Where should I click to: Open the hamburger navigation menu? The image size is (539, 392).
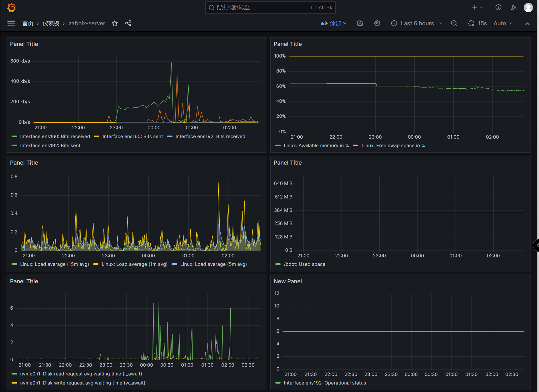[x=11, y=23]
